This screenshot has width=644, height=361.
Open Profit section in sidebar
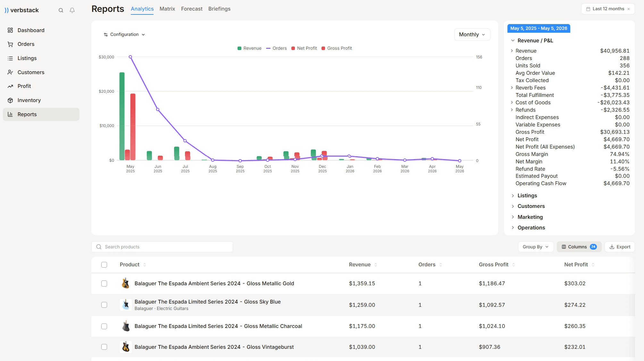tap(41, 86)
